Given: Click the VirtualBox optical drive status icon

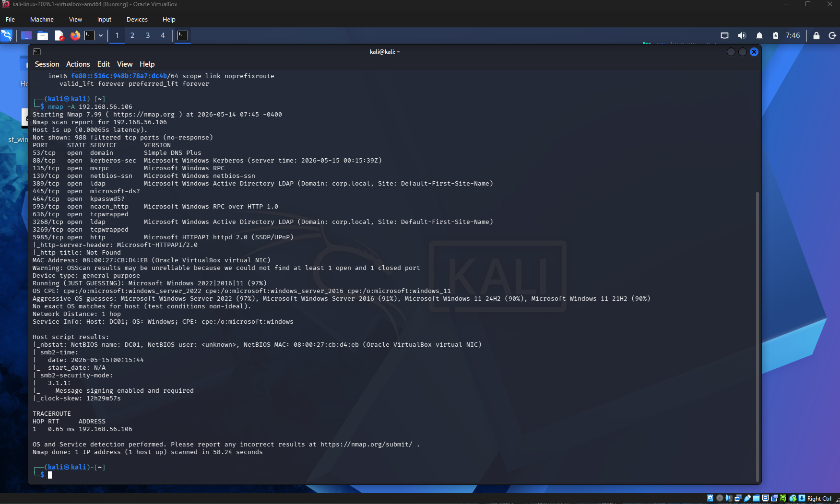Looking at the screenshot, I should coord(720,498).
